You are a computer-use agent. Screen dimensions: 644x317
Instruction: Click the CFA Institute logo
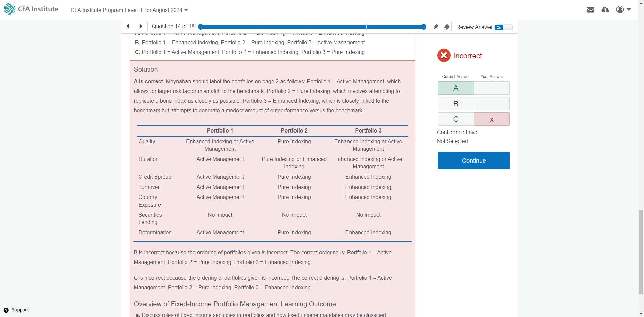tap(31, 9)
